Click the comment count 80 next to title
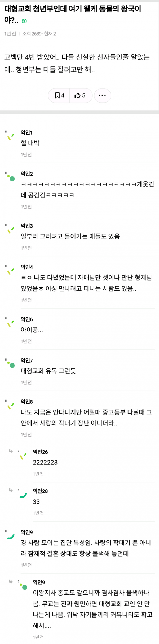Screen dimensions: 159x644 tap(24, 21)
